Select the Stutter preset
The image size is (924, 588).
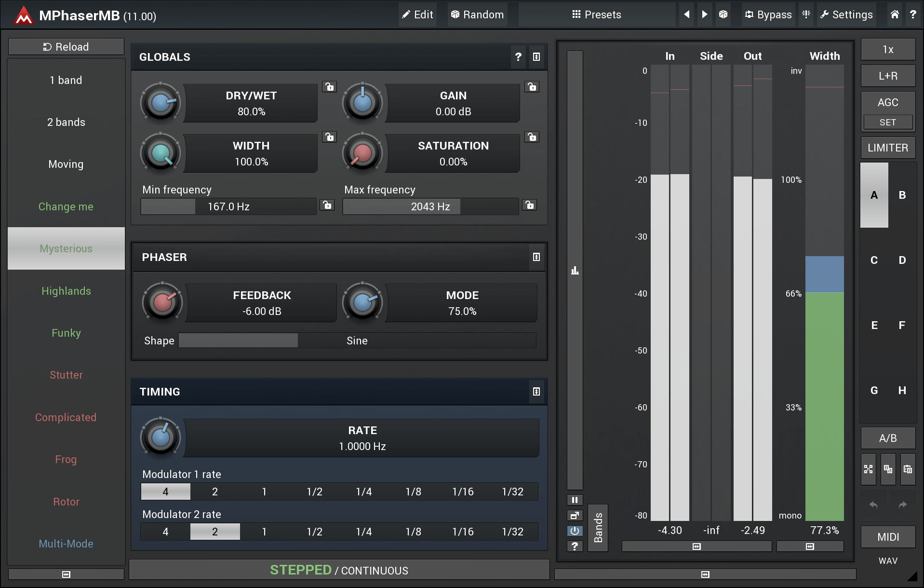(66, 375)
